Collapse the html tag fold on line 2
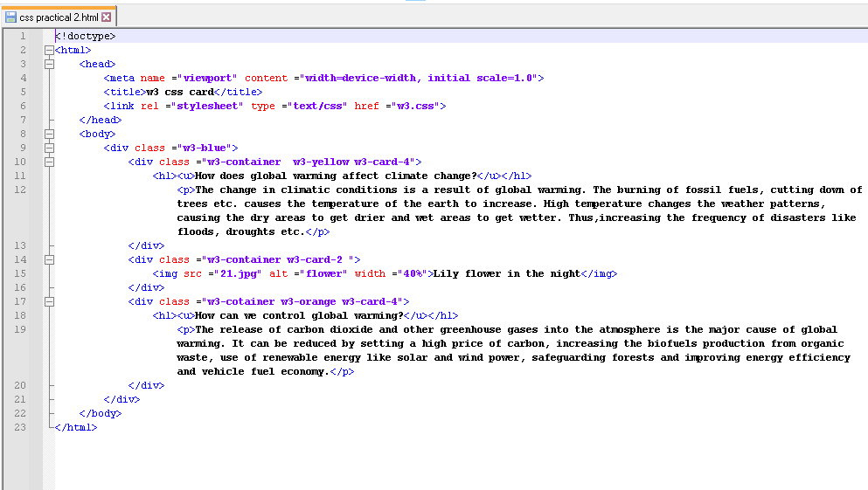Viewport: 868px width, 490px height. [49, 50]
